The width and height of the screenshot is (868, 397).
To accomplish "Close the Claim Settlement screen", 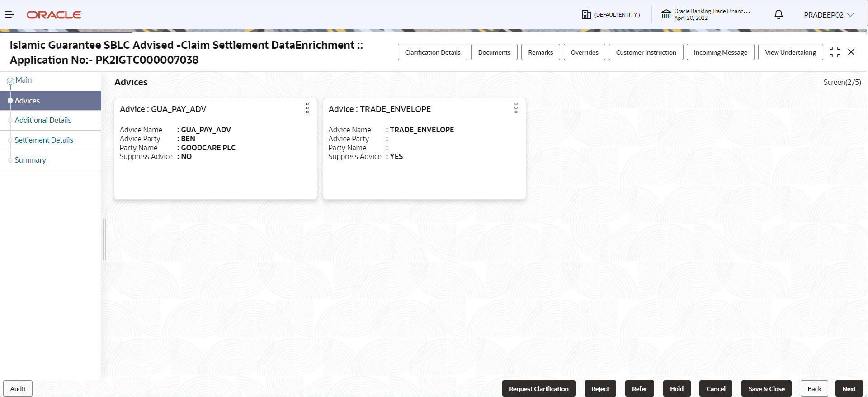I will point(851,52).
